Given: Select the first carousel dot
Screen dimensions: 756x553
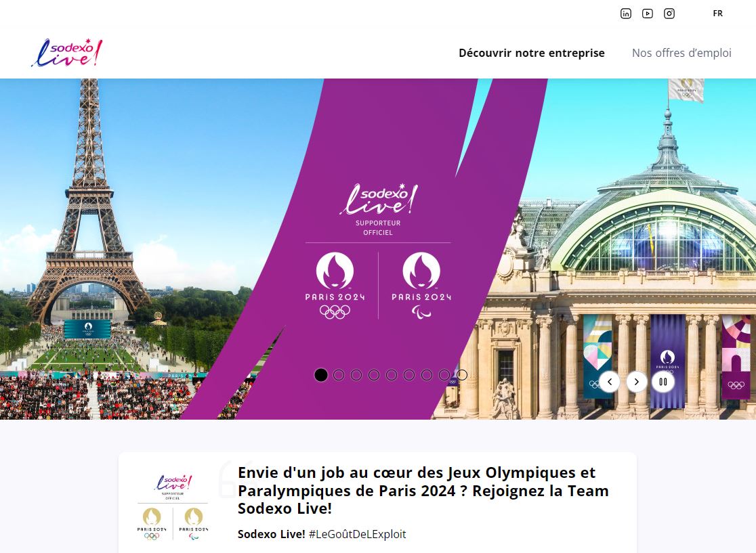Looking at the screenshot, I should 321,375.
